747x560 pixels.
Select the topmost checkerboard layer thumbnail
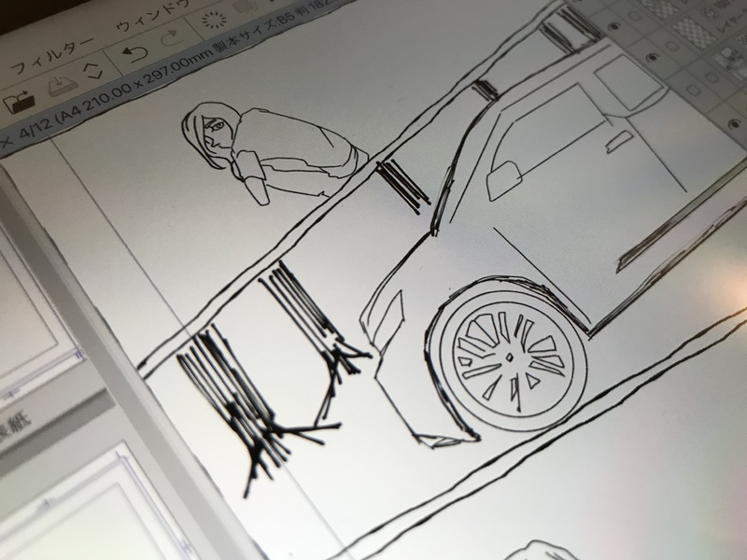point(659,6)
